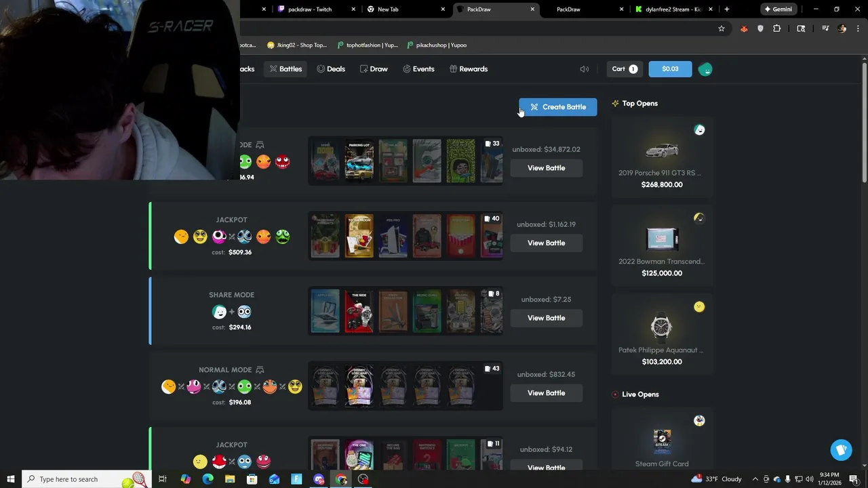
Task: Click the page vertical scrollbar
Action: point(865,122)
